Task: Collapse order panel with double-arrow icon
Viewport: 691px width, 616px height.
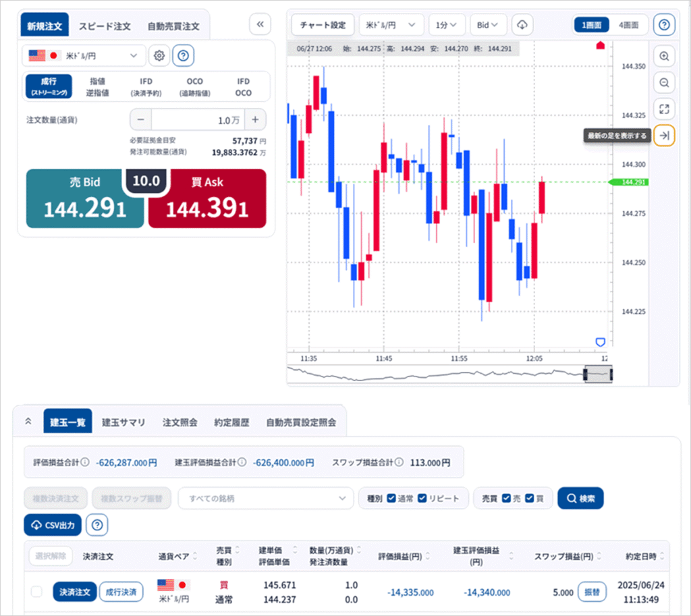Action: pos(260,25)
